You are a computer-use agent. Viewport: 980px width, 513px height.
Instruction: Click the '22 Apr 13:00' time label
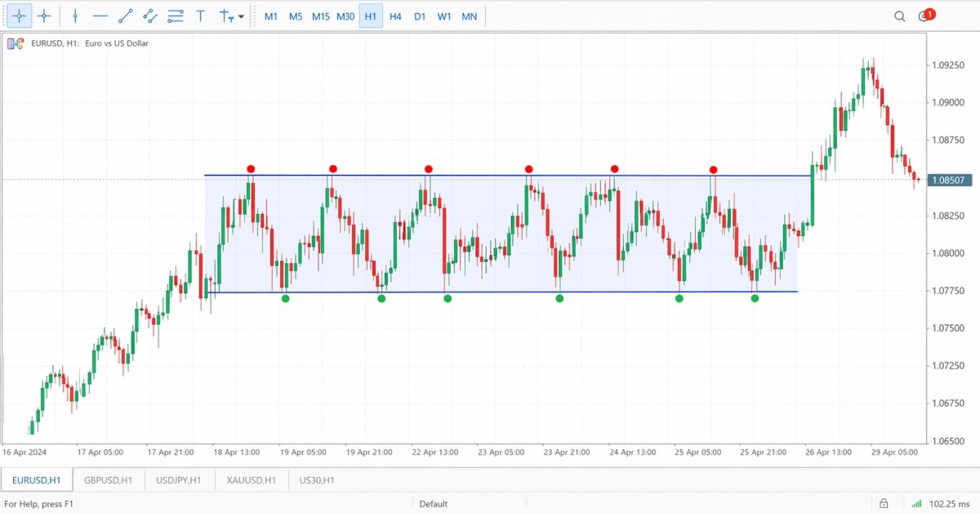[x=434, y=452]
